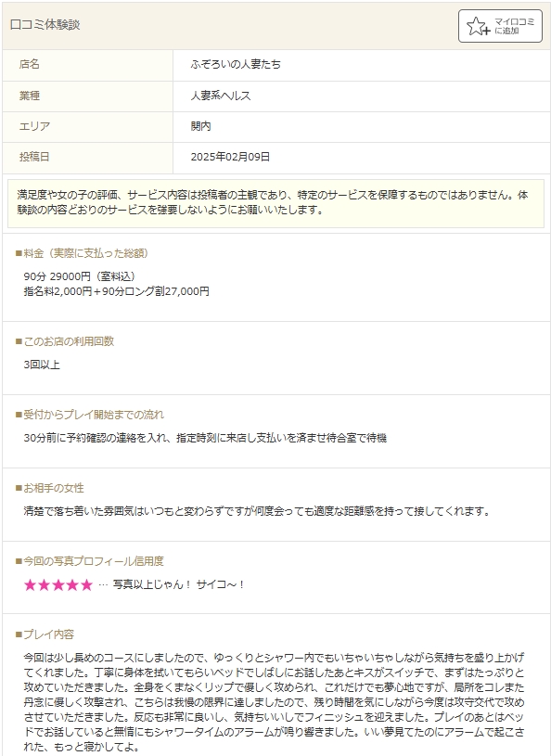Viewport: 551px width, 756px height.
Task: Click the マイ口コミに追加 star icon
Action: [x=479, y=26]
